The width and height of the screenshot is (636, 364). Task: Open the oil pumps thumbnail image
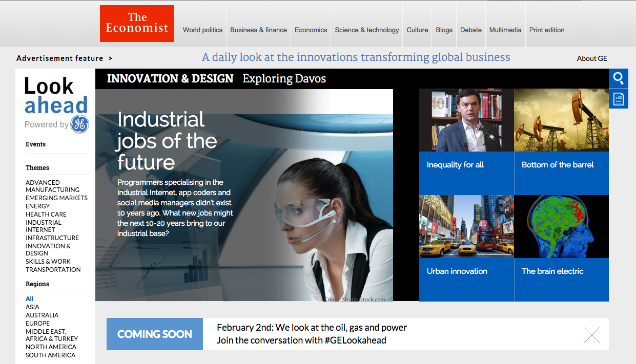561,120
